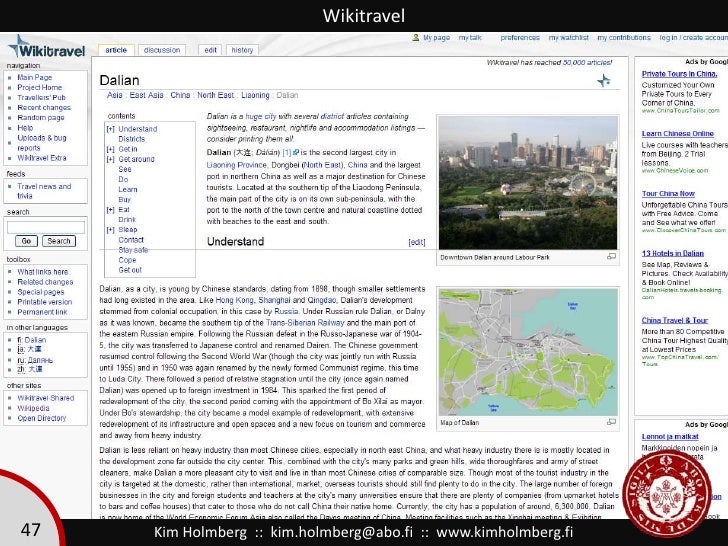Open Recent changes link
Viewport: 728px width, 546px height.
click(x=44, y=107)
